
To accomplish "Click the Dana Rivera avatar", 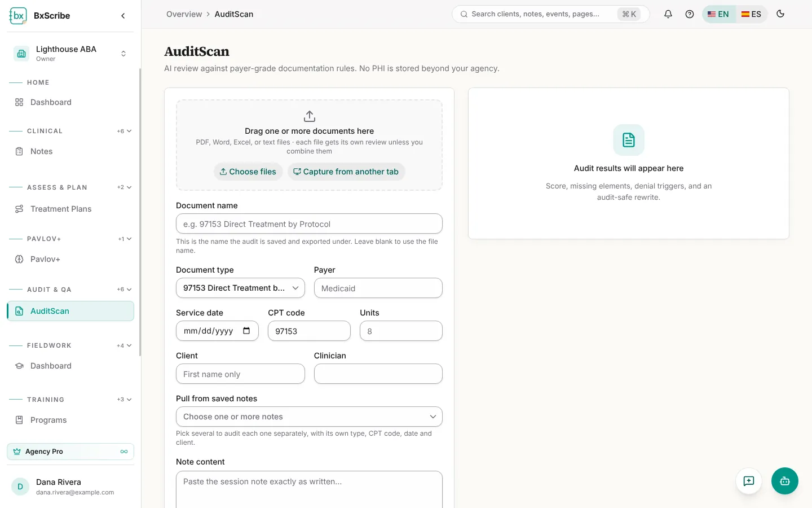I will [x=20, y=487].
